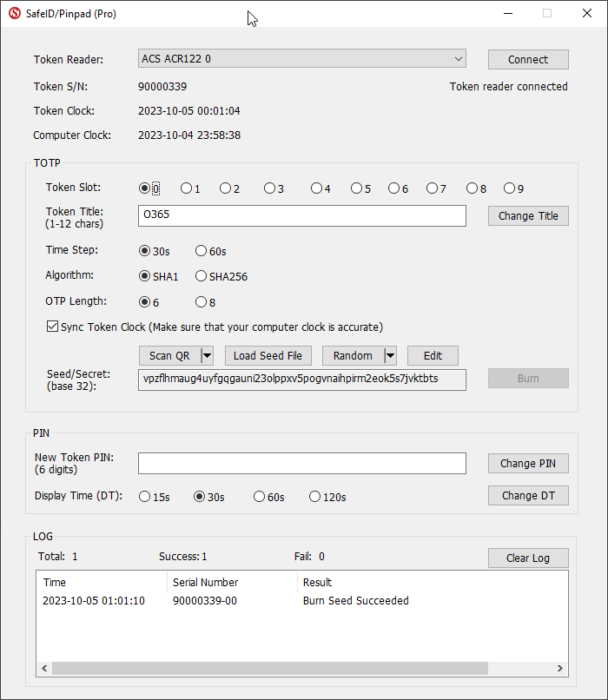Click the Edit seed button

(x=433, y=355)
